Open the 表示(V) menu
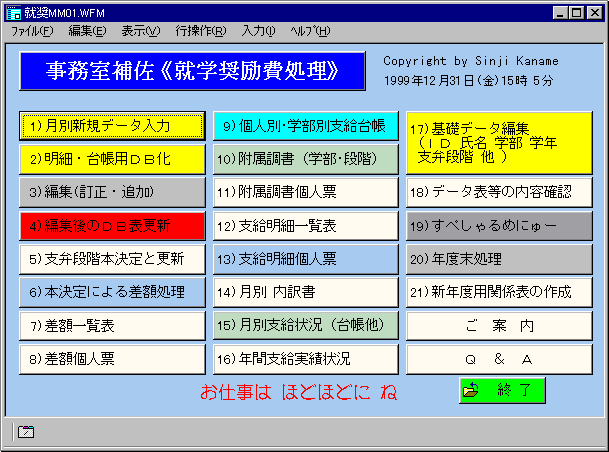This screenshot has height=452, width=609. pyautogui.click(x=140, y=31)
